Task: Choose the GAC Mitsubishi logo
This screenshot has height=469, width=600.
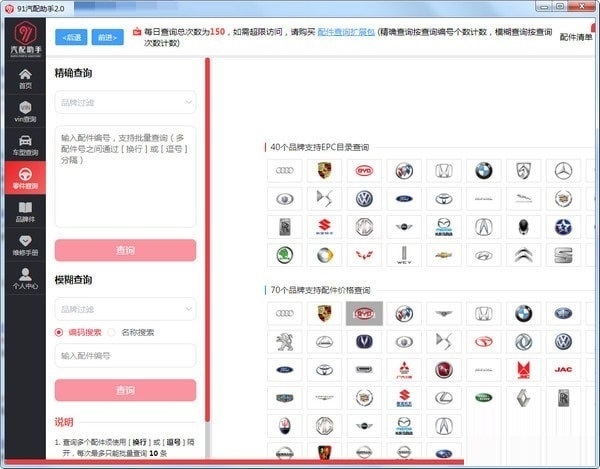Action: click(x=404, y=370)
